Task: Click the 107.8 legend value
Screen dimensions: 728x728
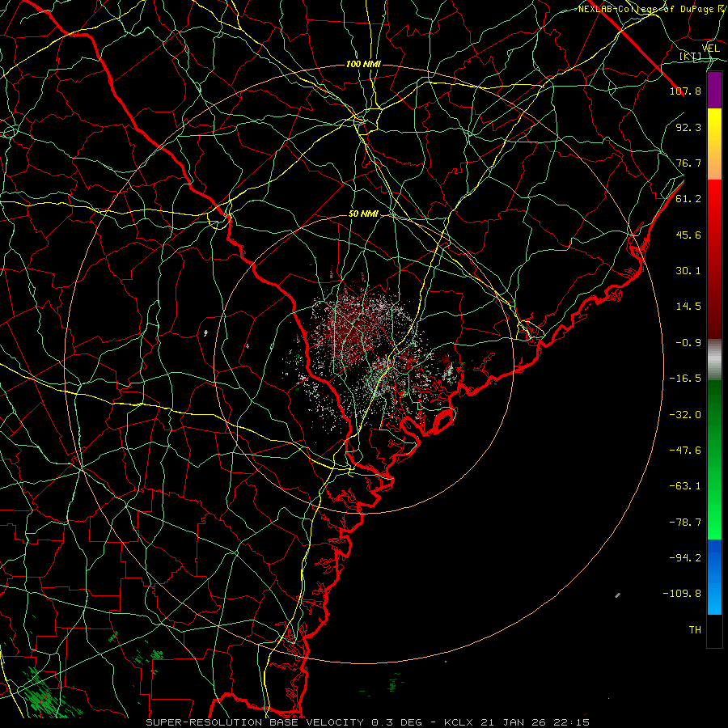Action: [685, 91]
